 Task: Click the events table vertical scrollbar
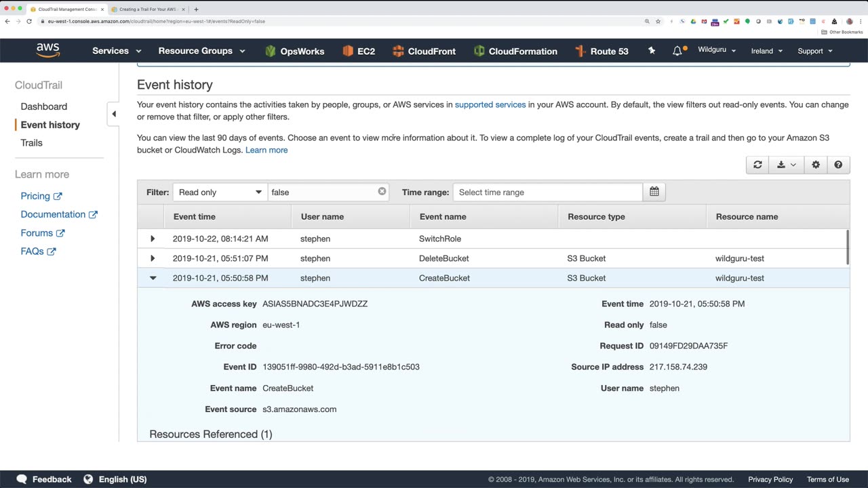click(x=847, y=247)
